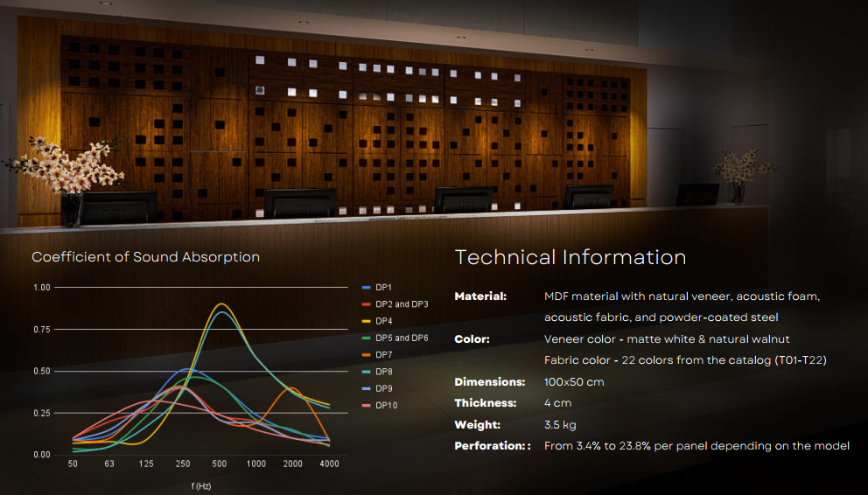Image resolution: width=868 pixels, height=495 pixels.
Task: Select the Thickness label
Action: coord(486,403)
